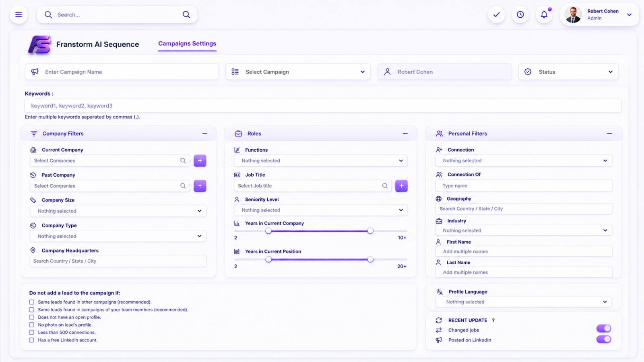Check Has a free LinkedIn account
Viewport: 644px width, 362px height.
31,340
